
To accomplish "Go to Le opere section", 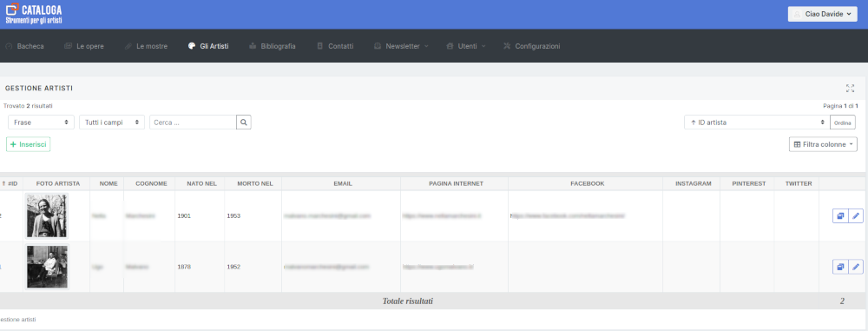I will pos(83,46).
